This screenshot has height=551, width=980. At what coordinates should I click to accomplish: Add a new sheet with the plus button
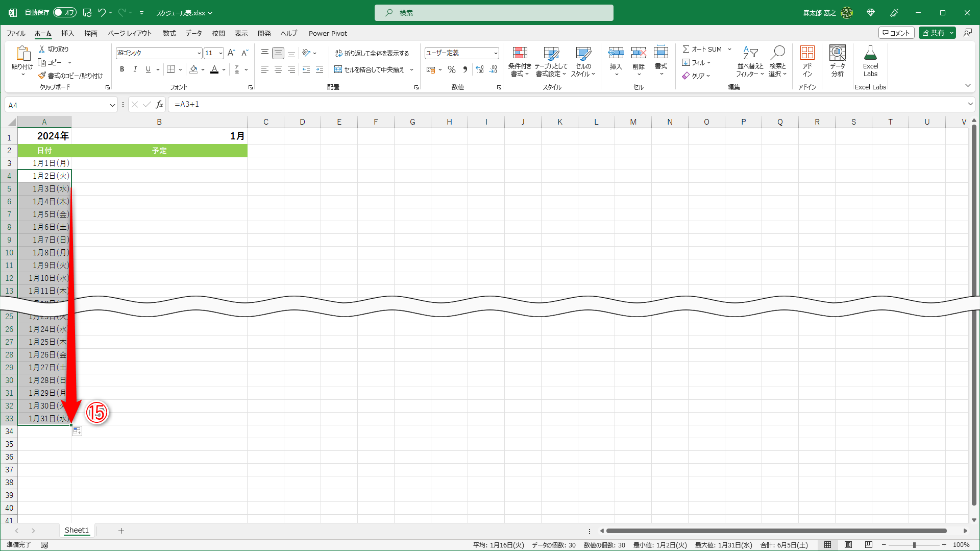click(121, 531)
